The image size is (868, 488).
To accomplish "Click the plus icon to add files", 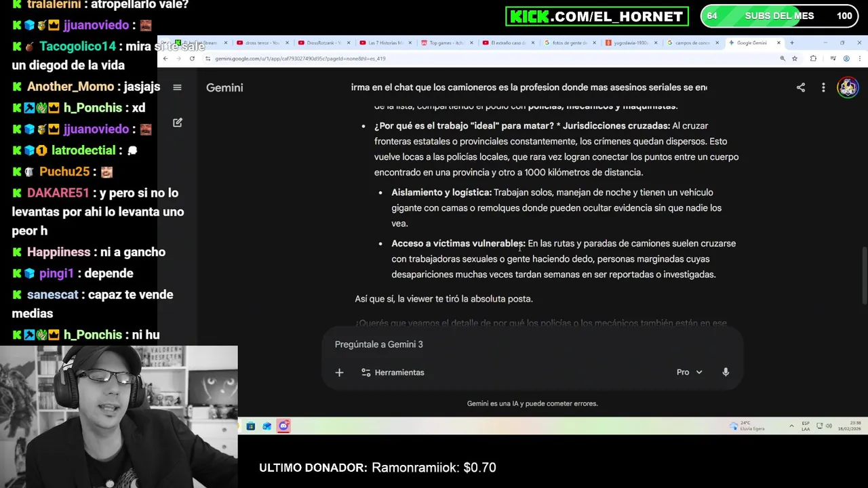I will (339, 372).
